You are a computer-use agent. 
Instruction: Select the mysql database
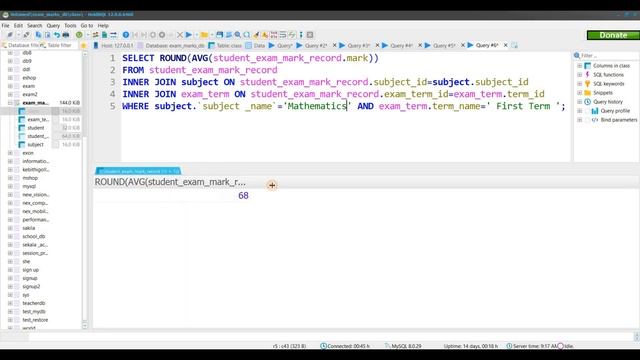pos(29,186)
